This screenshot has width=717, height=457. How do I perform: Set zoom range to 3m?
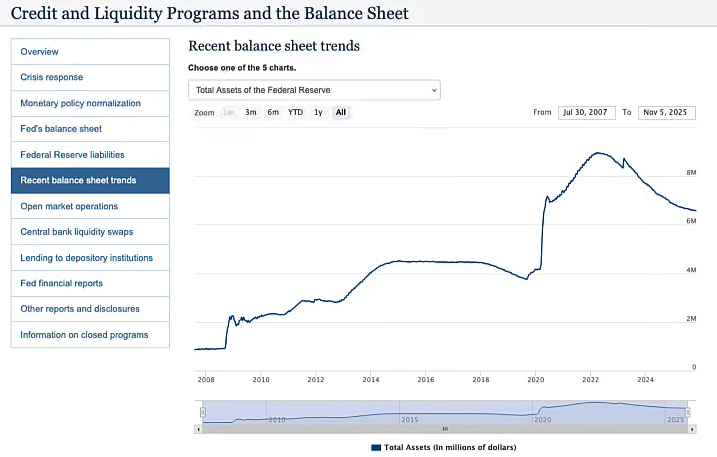pyautogui.click(x=251, y=113)
